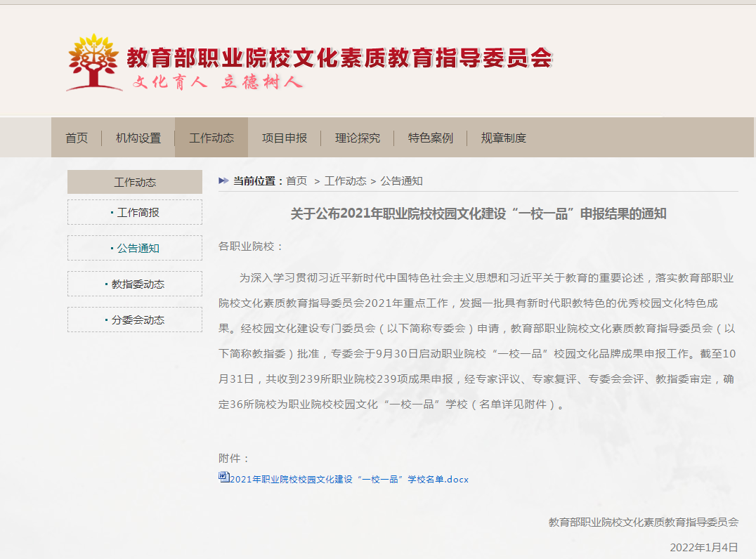Click the Word document icon beside attachment

(x=223, y=478)
